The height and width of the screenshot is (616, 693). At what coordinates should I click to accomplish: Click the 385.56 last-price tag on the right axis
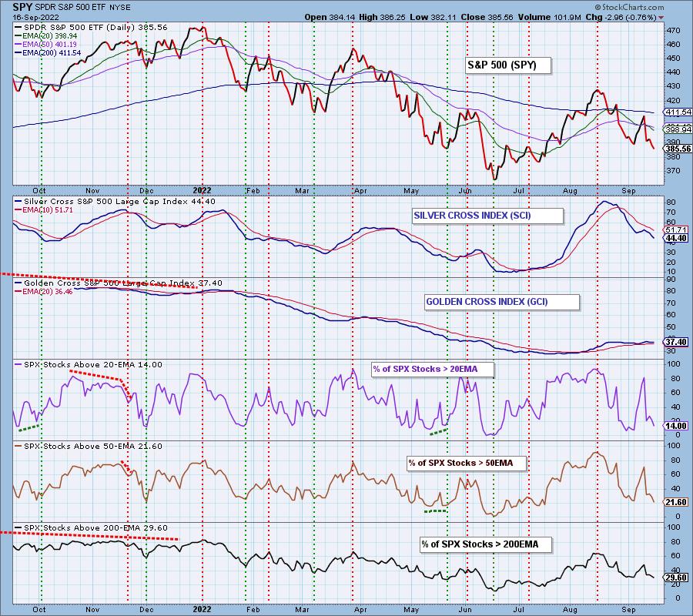coord(678,149)
